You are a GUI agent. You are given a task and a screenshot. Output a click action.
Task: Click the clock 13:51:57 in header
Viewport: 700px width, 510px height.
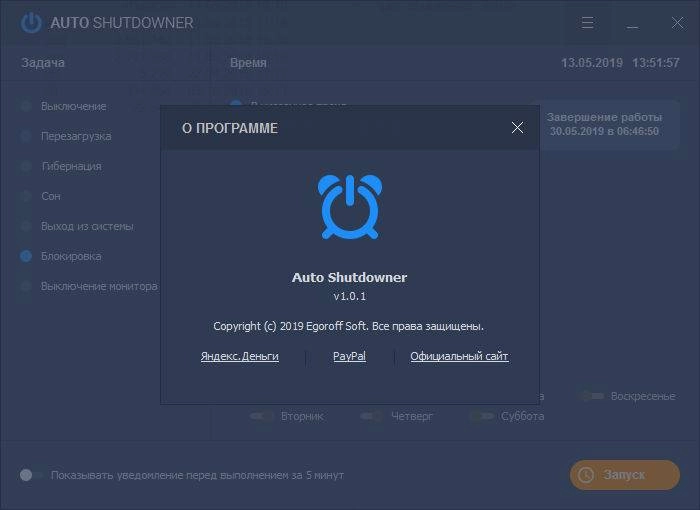(x=656, y=63)
